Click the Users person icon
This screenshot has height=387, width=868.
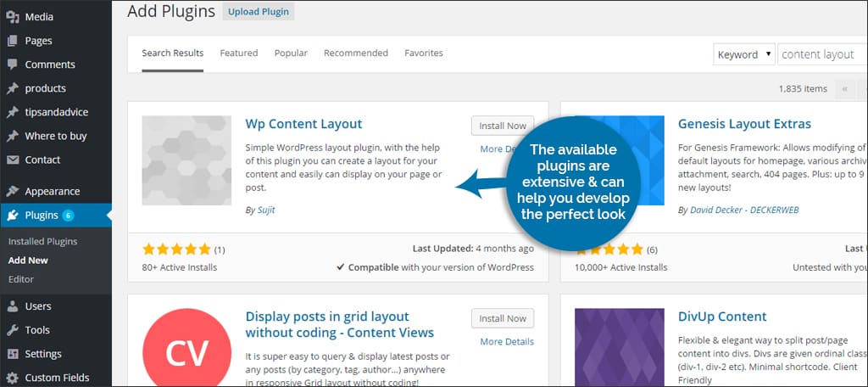(x=12, y=306)
